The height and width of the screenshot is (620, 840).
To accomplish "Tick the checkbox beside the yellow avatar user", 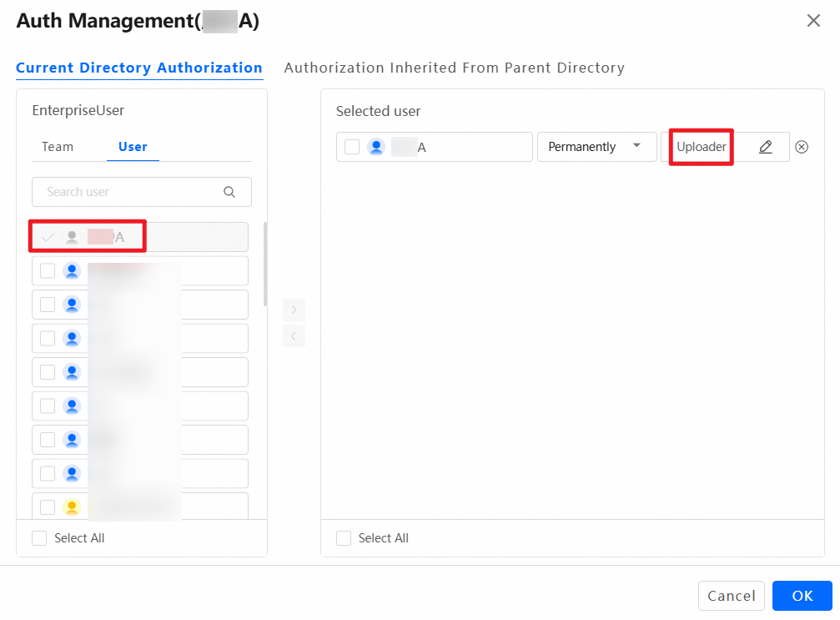I will pyautogui.click(x=48, y=507).
